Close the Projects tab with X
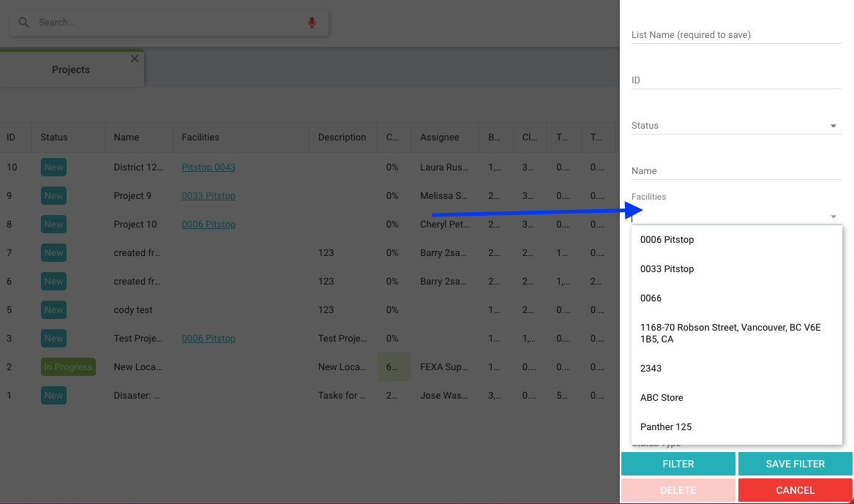Screen dimensions: 854x504 coord(134,59)
